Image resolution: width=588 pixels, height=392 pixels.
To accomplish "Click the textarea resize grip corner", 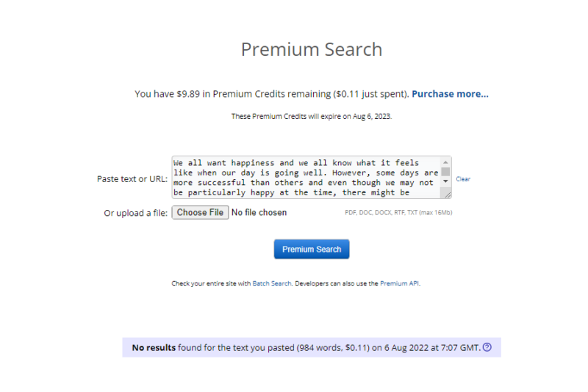I will click(x=447, y=194).
